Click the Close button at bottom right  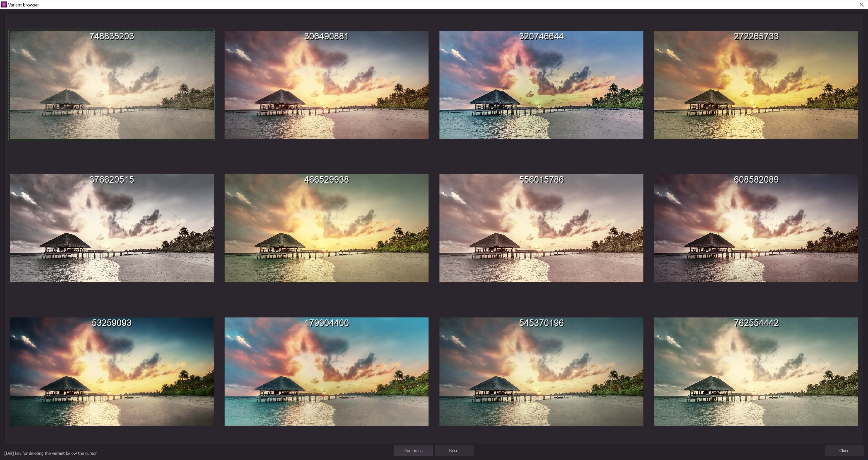[x=844, y=451]
